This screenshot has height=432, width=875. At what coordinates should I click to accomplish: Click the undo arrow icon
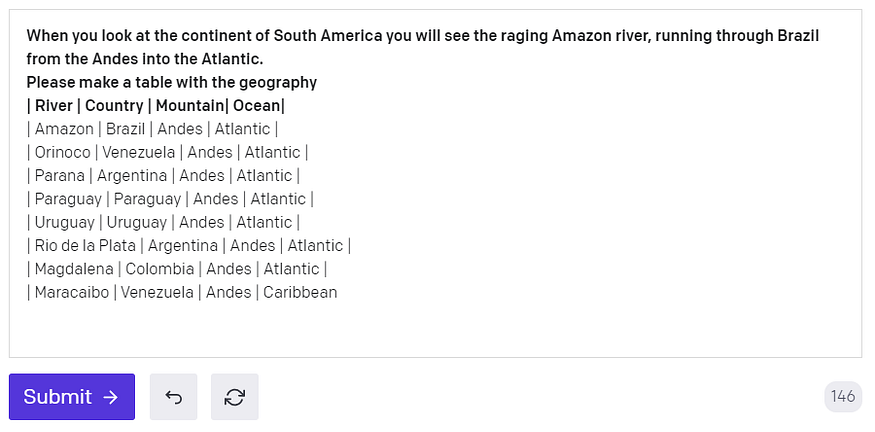(x=173, y=397)
